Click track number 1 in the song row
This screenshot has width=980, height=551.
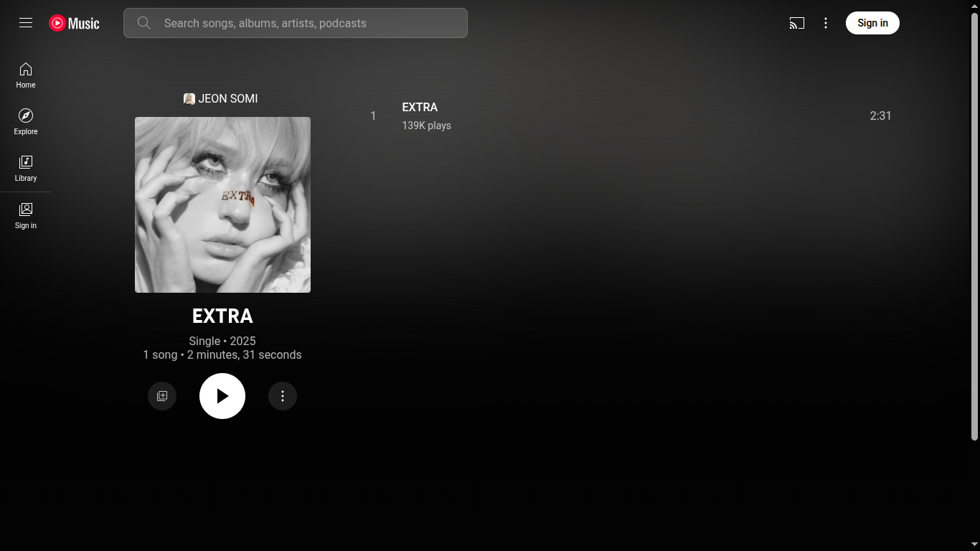[x=373, y=116]
